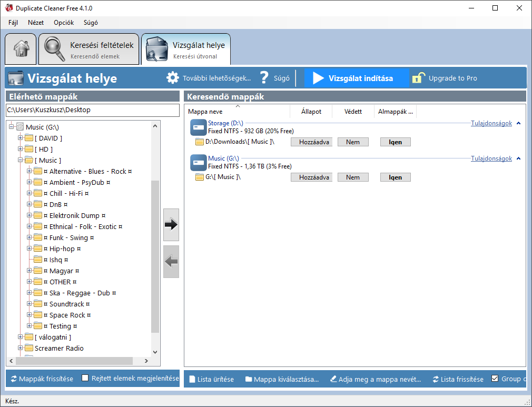Click the play icon of Vizsgálat indítása
Image resolution: width=532 pixels, height=407 pixels.
click(x=318, y=78)
